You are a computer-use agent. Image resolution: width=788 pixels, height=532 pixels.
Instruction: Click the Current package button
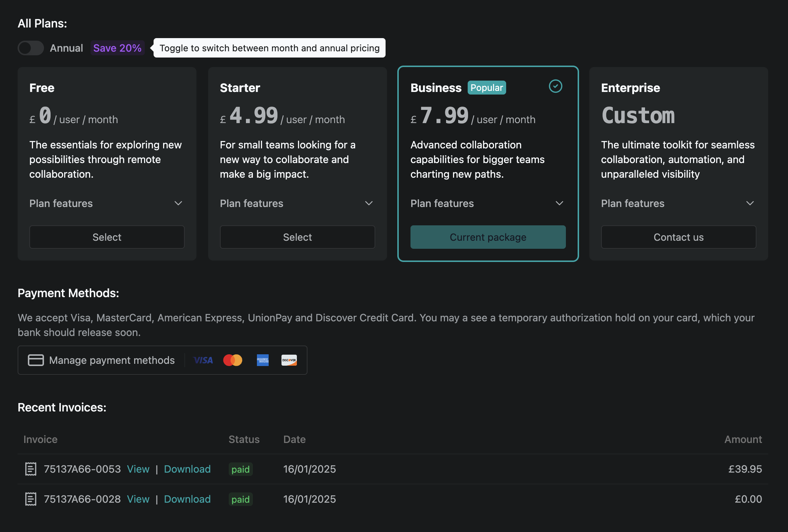[488, 237]
